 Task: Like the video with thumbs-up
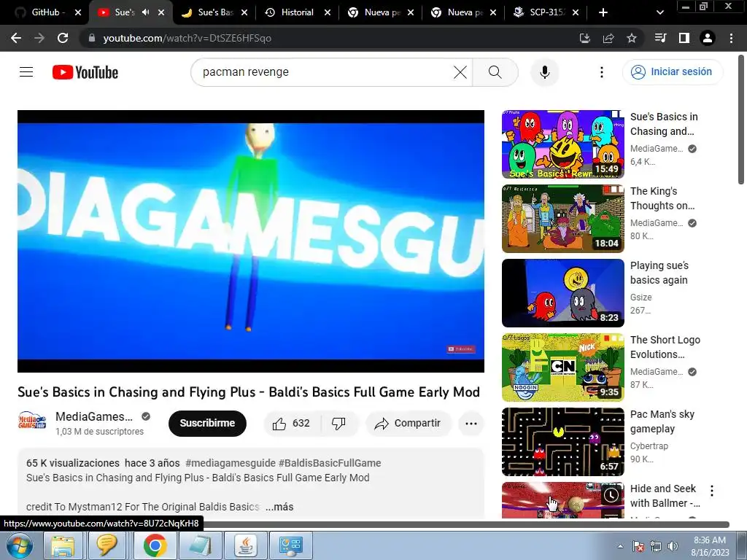(x=292, y=424)
